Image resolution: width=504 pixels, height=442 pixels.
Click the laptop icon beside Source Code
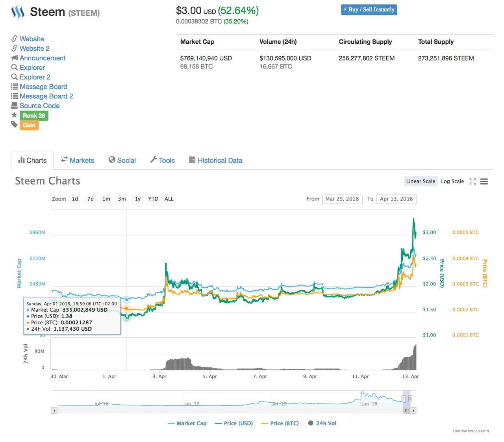14,105
